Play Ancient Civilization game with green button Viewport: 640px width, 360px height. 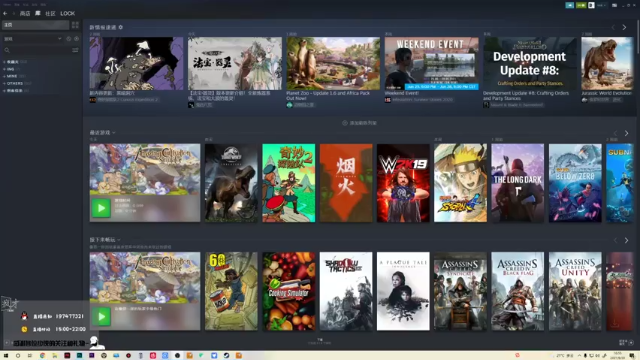(101, 208)
